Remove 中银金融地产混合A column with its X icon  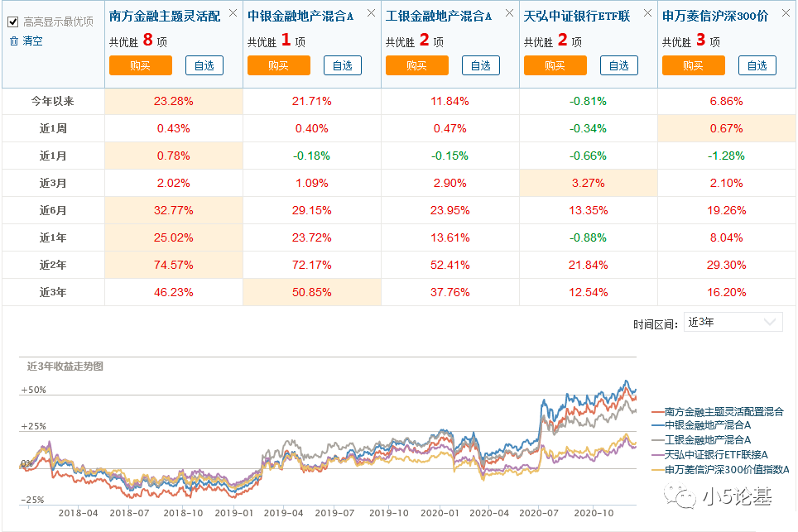coord(370,14)
